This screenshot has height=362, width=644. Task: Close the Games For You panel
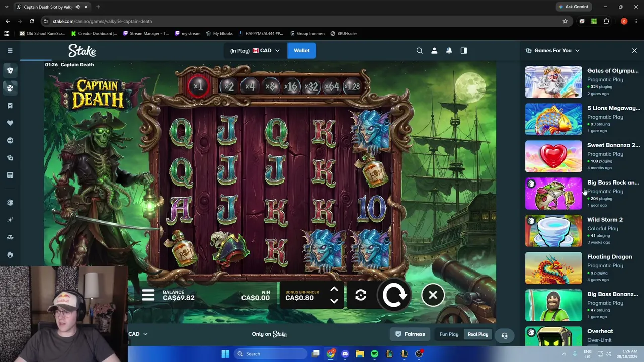pyautogui.click(x=634, y=50)
